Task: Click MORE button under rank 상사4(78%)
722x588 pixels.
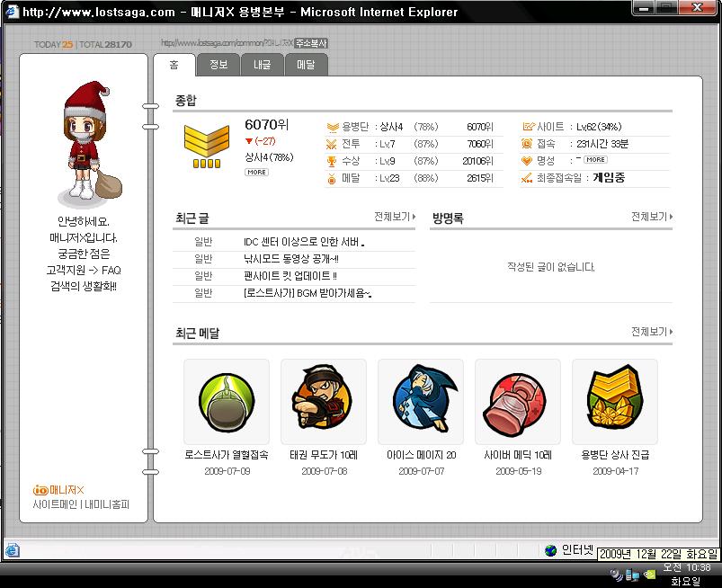Action: 256,173
